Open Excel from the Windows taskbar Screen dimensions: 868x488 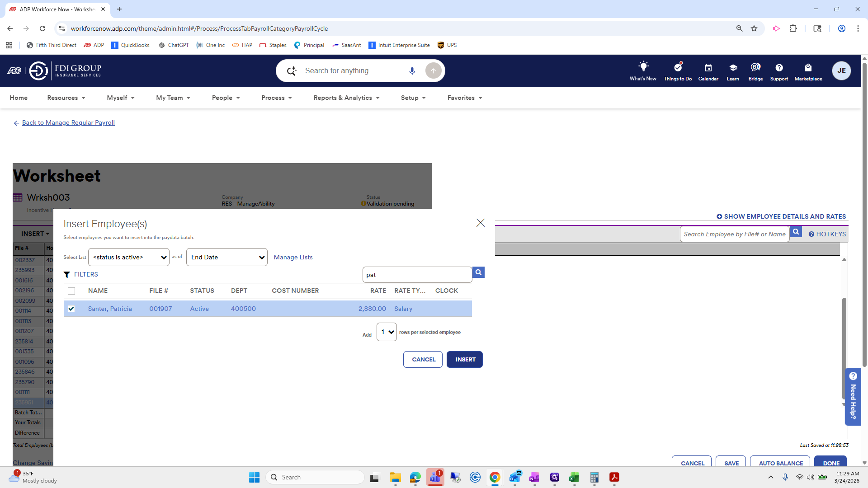[x=574, y=478]
